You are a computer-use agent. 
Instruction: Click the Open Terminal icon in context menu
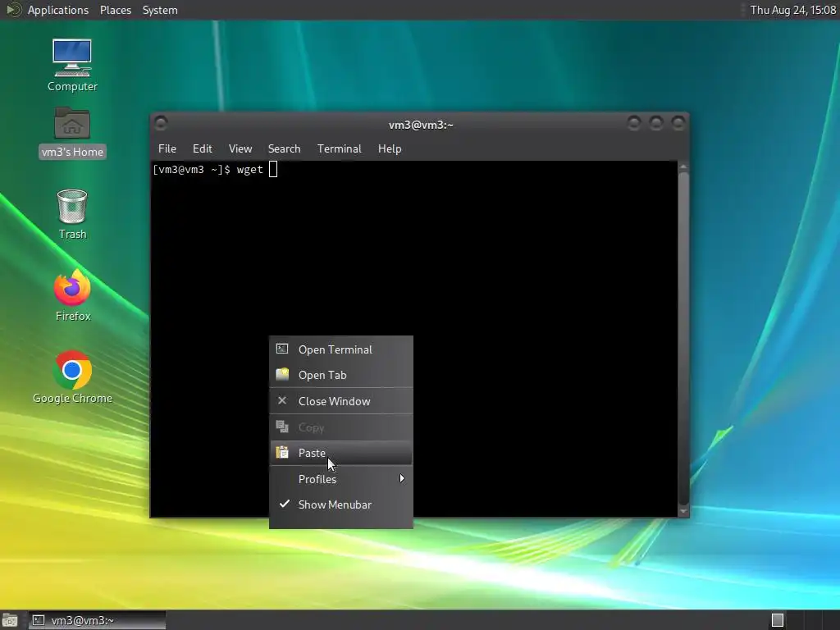(x=282, y=349)
